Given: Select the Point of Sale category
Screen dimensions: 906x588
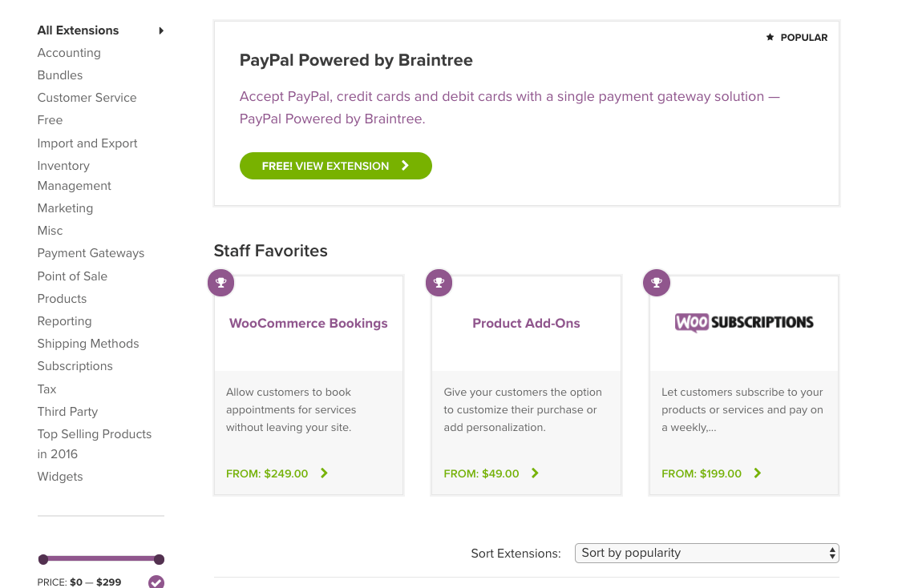Looking at the screenshot, I should tap(72, 276).
